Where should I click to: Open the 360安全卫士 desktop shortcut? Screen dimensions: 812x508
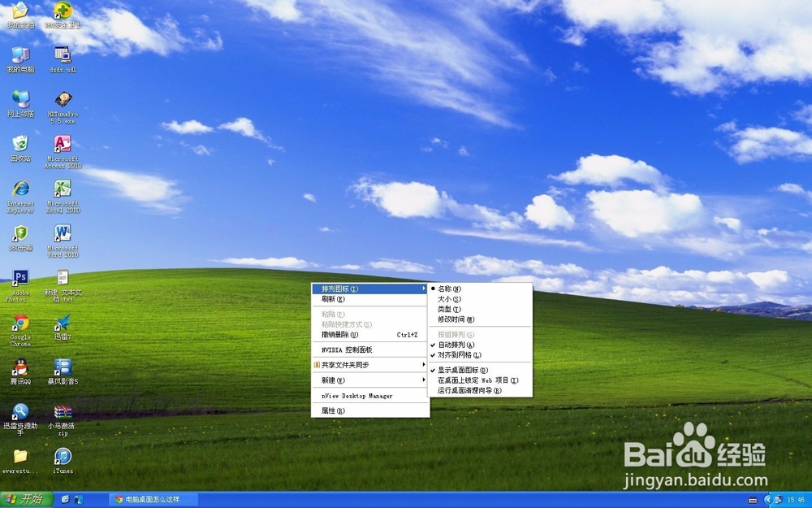[63, 15]
